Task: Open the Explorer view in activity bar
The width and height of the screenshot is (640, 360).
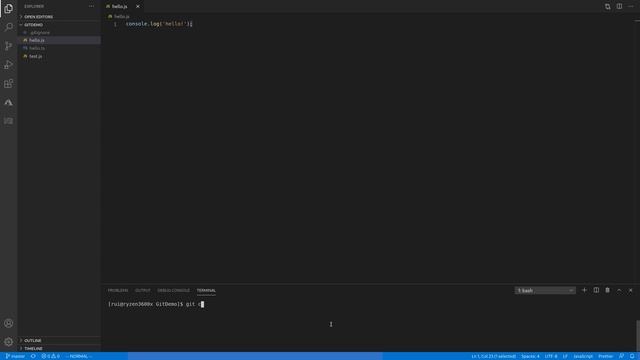Action: pyautogui.click(x=9, y=8)
